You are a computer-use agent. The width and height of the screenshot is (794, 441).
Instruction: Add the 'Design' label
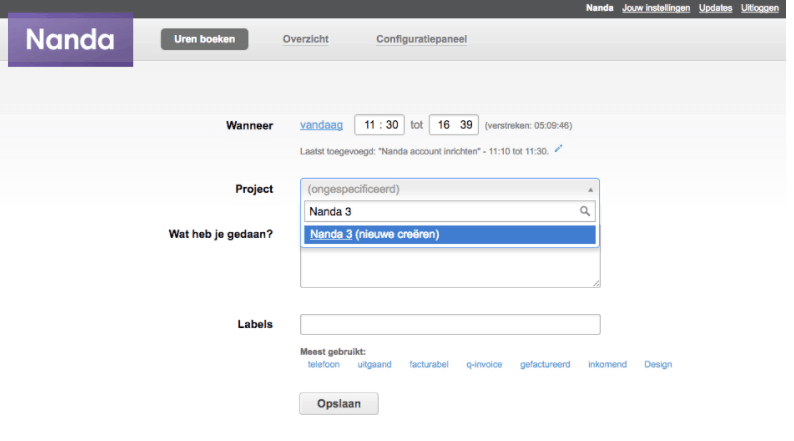click(x=658, y=364)
